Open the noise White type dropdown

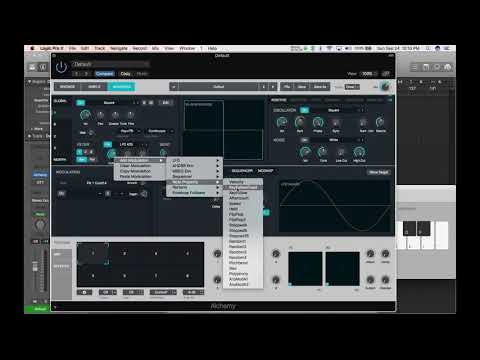pos(334,140)
